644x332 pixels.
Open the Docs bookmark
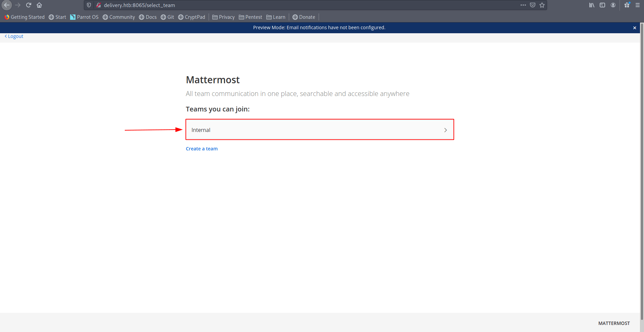tap(148, 17)
